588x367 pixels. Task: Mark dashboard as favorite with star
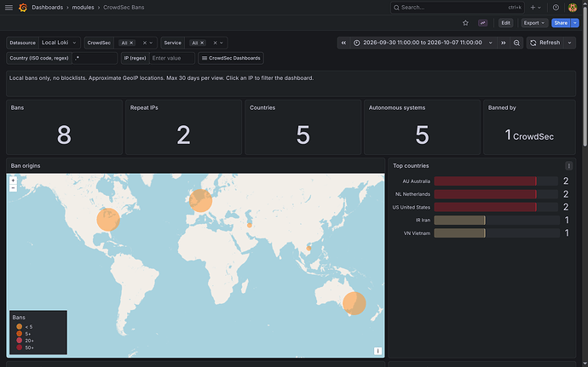465,23
